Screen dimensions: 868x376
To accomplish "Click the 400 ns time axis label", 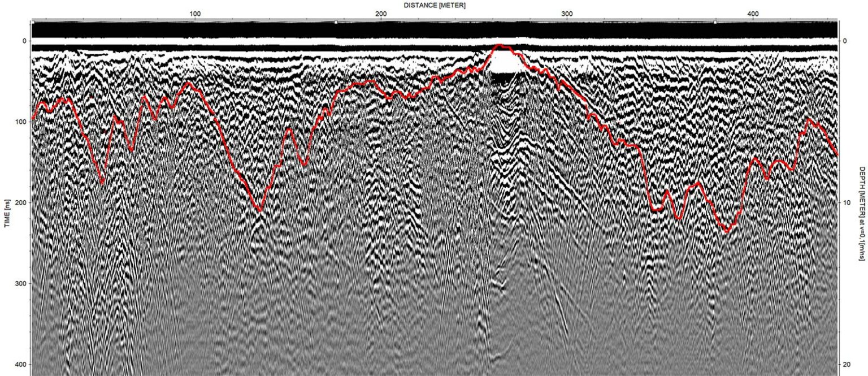I will tap(21, 364).
